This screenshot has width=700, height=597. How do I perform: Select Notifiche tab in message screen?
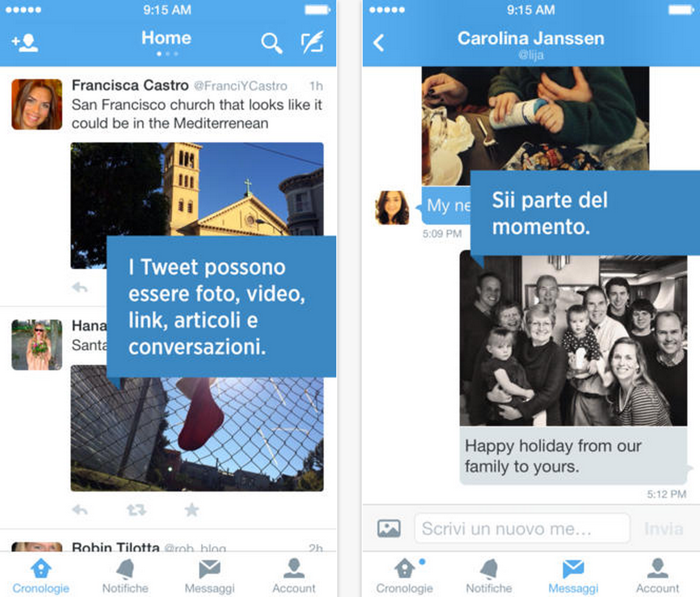pos(489,576)
